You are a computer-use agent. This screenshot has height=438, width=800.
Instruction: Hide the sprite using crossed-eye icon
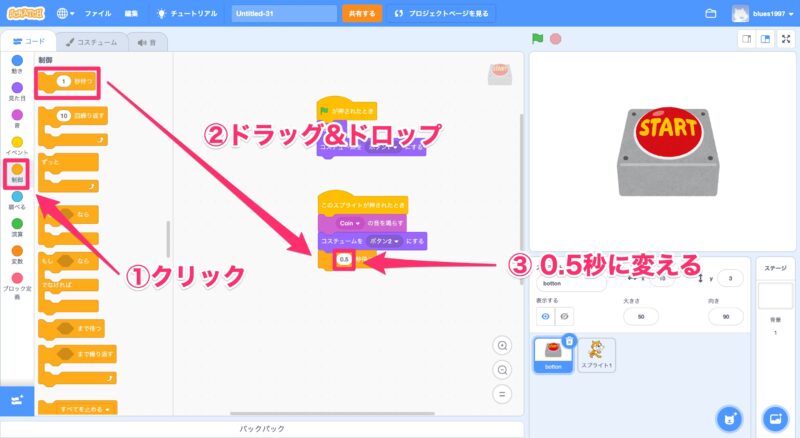click(x=565, y=316)
